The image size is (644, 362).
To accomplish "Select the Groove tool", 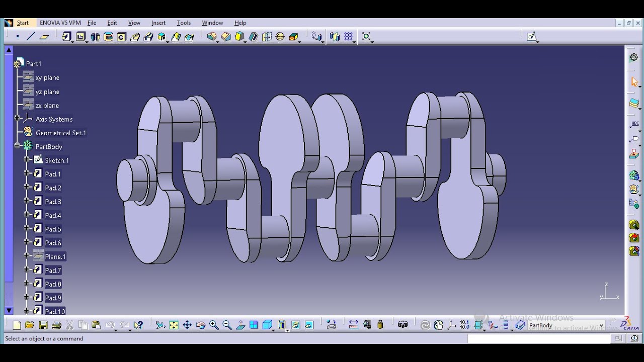I will pyautogui.click(x=108, y=36).
